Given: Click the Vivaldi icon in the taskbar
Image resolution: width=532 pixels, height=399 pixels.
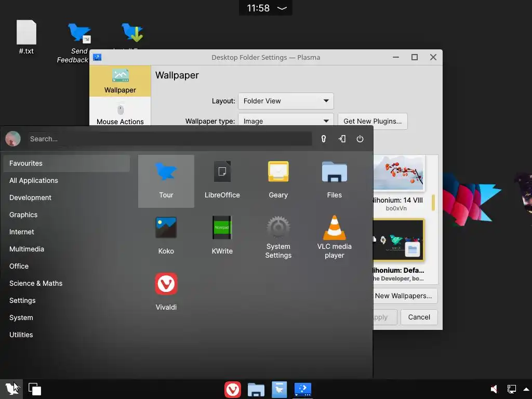Looking at the screenshot, I should pyautogui.click(x=233, y=389).
